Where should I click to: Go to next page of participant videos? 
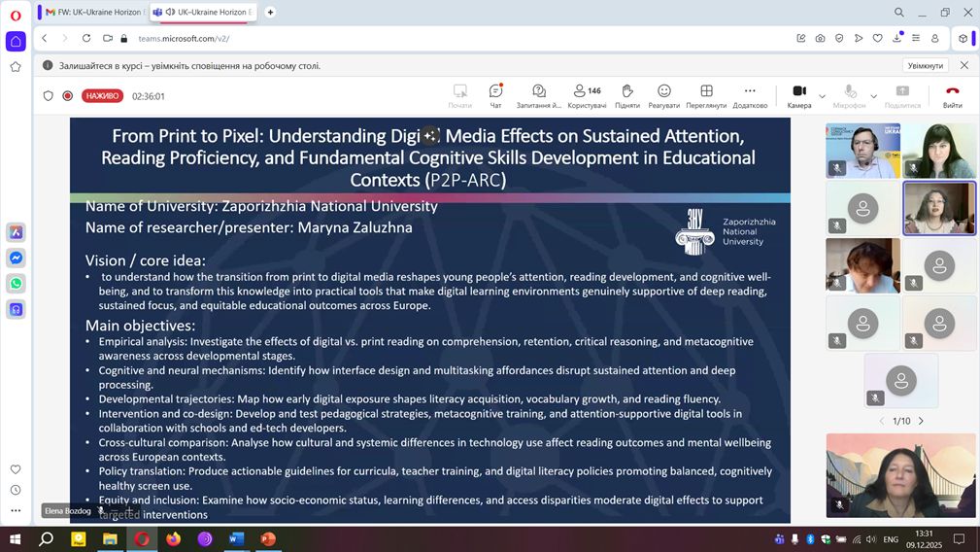921,421
